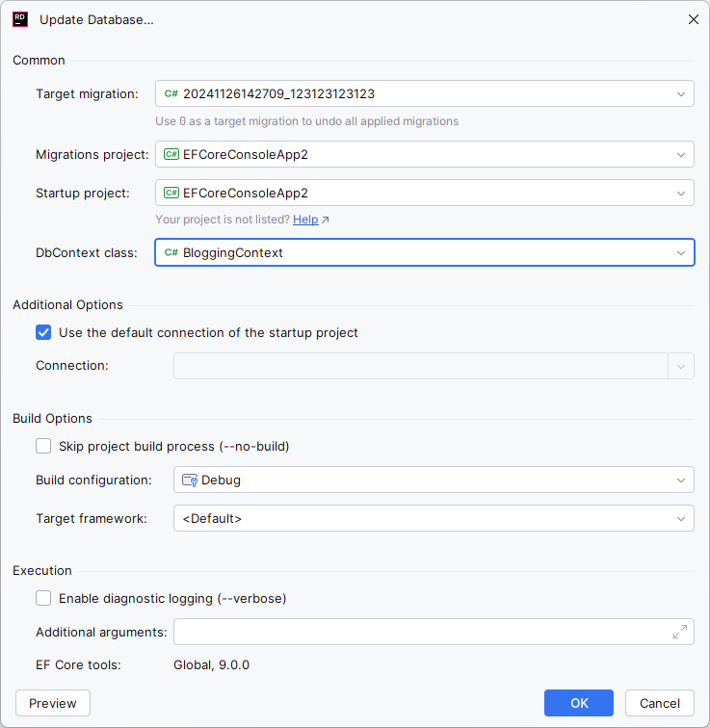Viewport: 710px width, 728px height.
Task: Click the Rider logo icon in title bar
Action: point(19,19)
